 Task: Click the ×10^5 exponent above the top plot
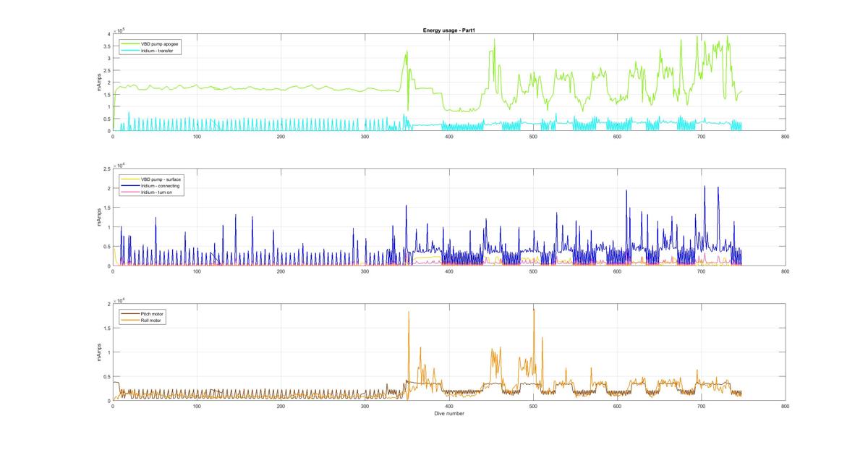click(119, 30)
